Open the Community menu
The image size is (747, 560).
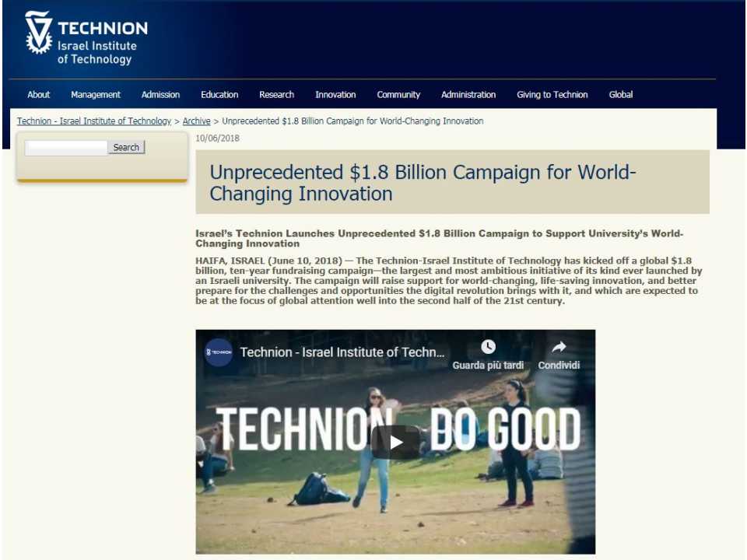point(398,94)
